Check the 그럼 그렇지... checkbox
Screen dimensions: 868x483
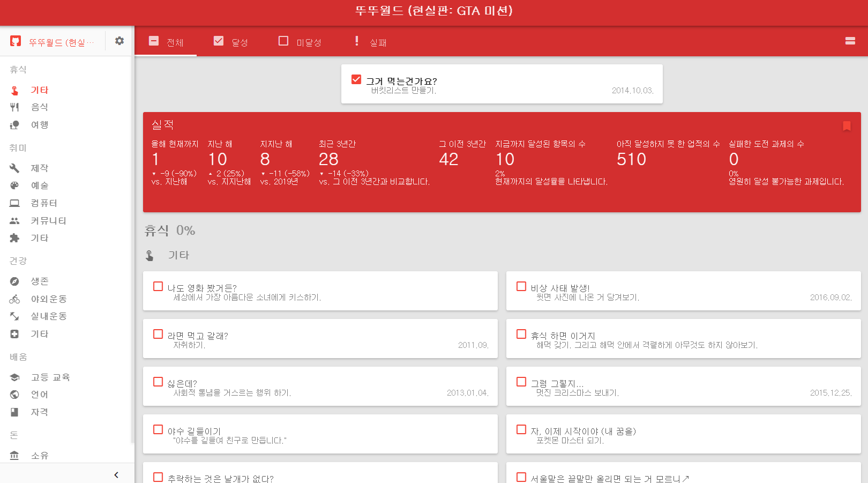(x=521, y=382)
